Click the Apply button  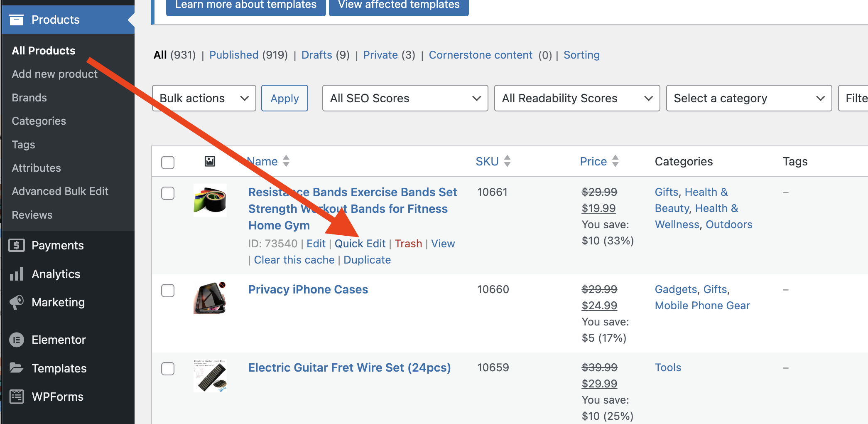click(x=284, y=98)
